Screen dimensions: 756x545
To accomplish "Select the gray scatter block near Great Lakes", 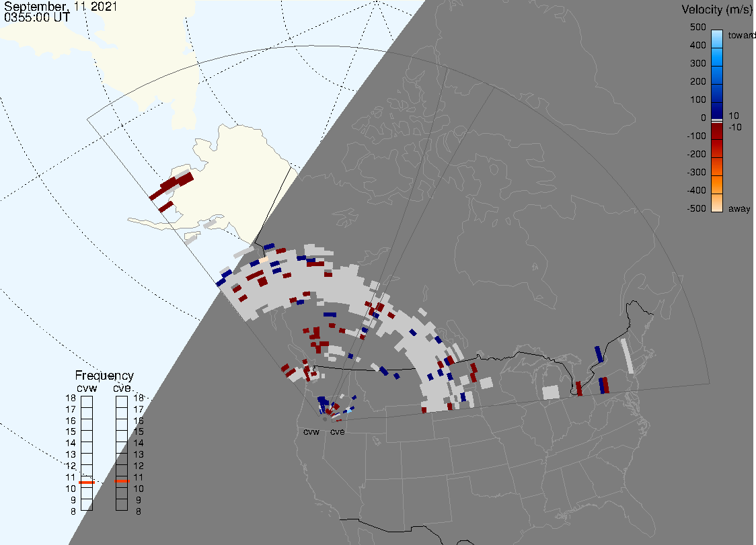I will point(551,392).
